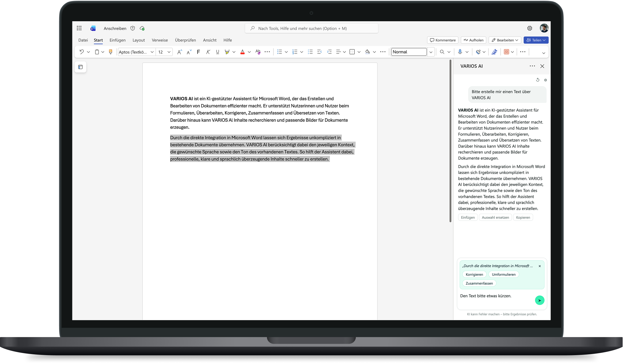Screen dimensions: 623x364
Task: Close the VARIOS AI panel
Action: (x=542, y=66)
